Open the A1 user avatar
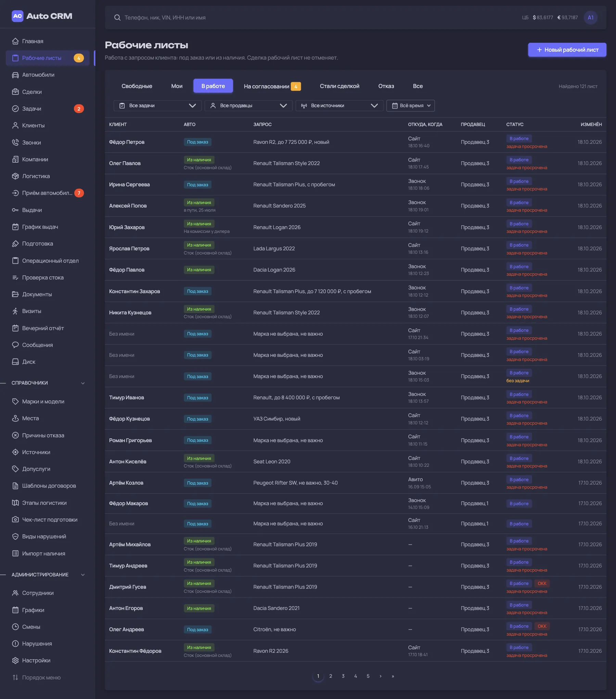Viewport: 616px width, 699px height. [x=591, y=17]
